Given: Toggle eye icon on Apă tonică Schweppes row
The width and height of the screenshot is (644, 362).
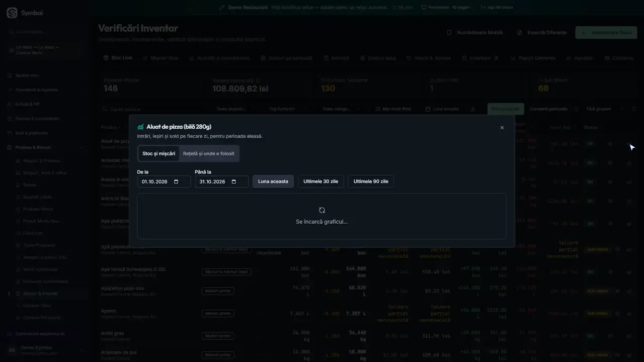Looking at the screenshot, I should point(610,272).
